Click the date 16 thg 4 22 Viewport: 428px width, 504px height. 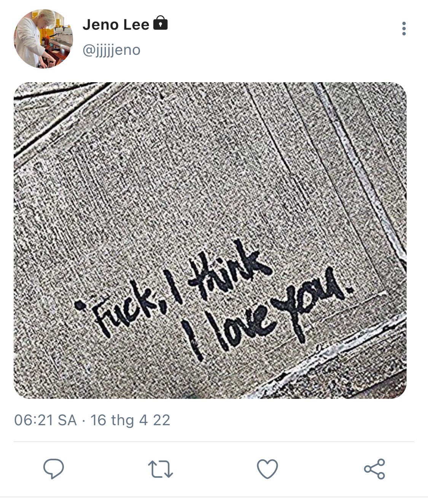point(130,420)
